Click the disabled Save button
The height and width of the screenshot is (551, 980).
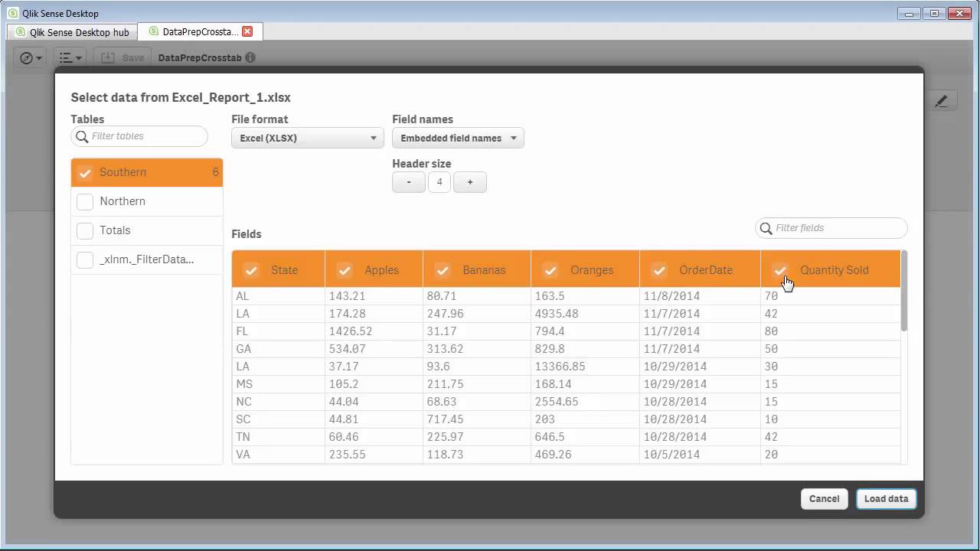[x=122, y=57]
